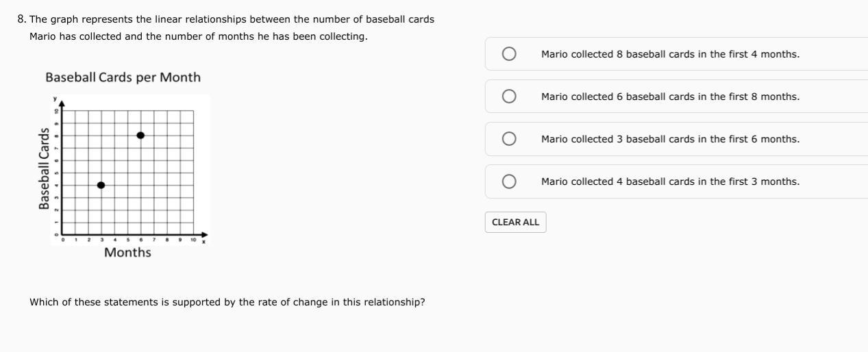Click the 10 tick label on the x-axis
Viewport: 868px width, 352px height.
point(193,240)
